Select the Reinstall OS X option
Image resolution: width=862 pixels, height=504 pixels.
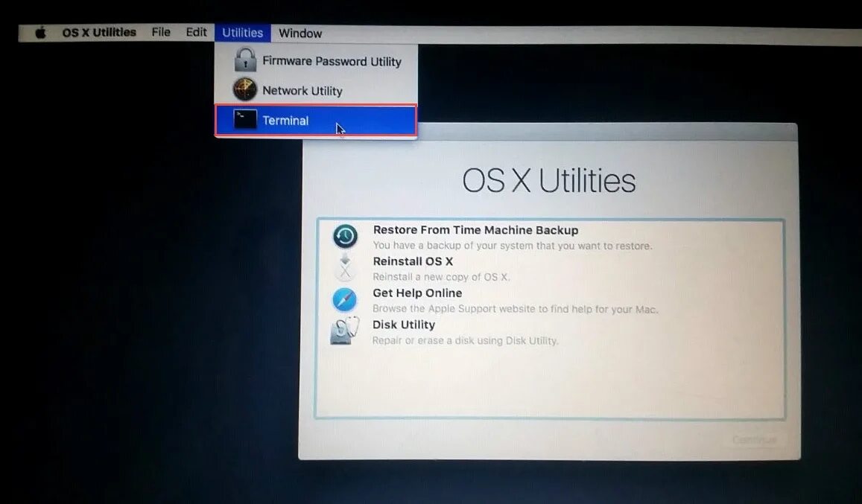click(551, 268)
